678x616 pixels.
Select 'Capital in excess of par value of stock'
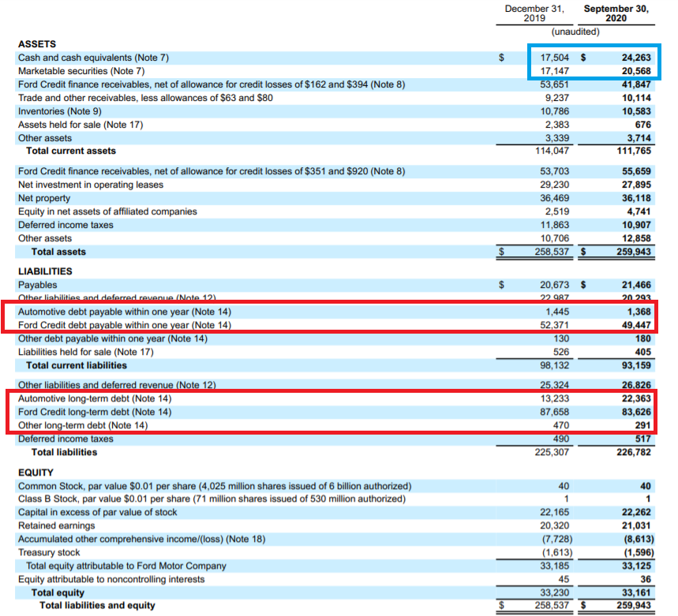[x=98, y=512]
